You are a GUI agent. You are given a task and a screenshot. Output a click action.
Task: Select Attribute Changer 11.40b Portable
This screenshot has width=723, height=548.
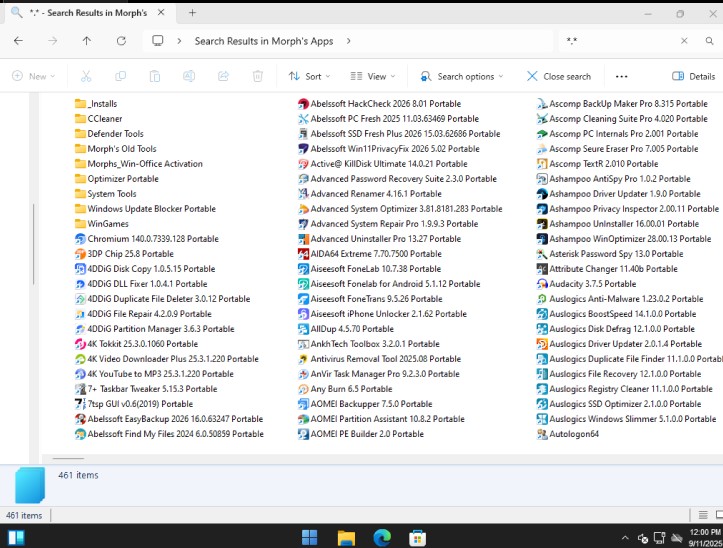[x=607, y=269]
